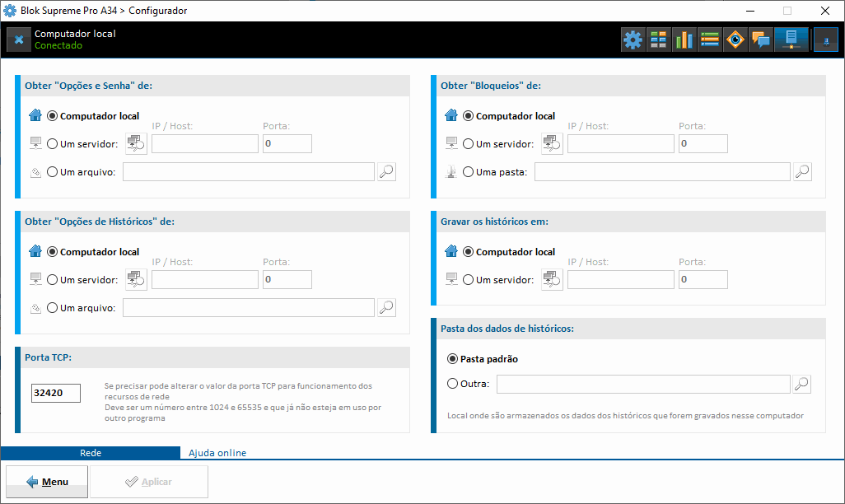845x504 pixels.
Task: Browse for a file in Opções e Senha section
Action: (386, 171)
